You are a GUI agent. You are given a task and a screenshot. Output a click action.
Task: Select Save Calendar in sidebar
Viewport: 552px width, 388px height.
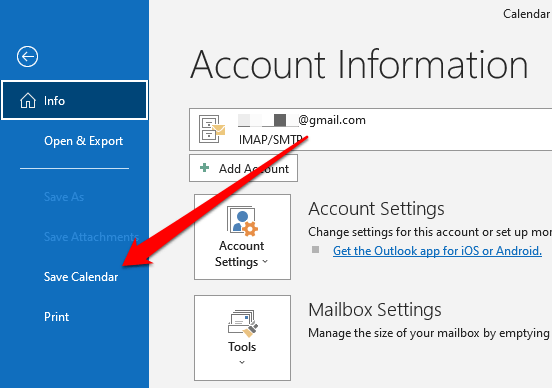(x=81, y=277)
